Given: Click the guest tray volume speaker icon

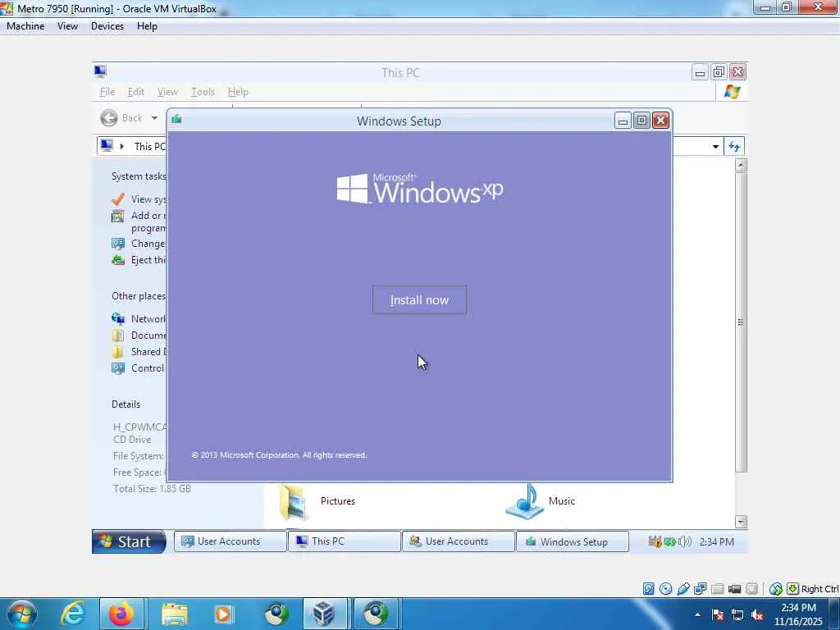Looking at the screenshot, I should 685,541.
